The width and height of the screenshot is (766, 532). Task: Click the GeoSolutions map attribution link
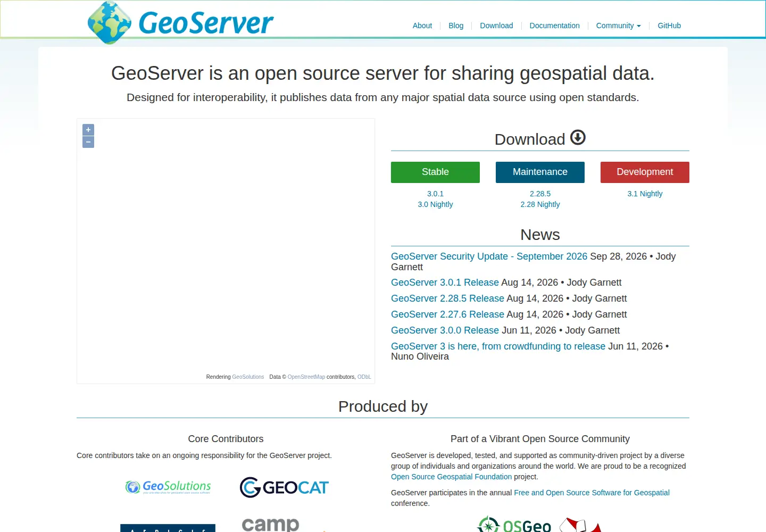point(248,377)
